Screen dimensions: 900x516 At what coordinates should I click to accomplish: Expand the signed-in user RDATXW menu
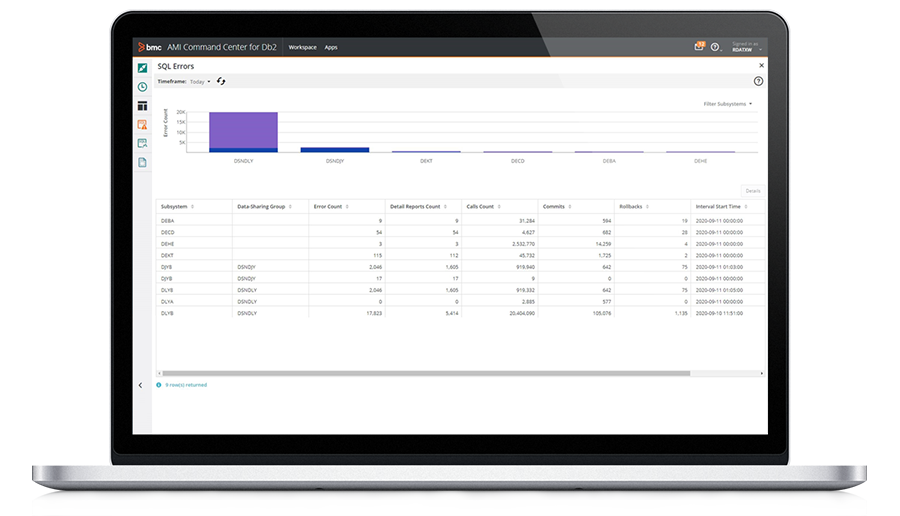click(744, 47)
